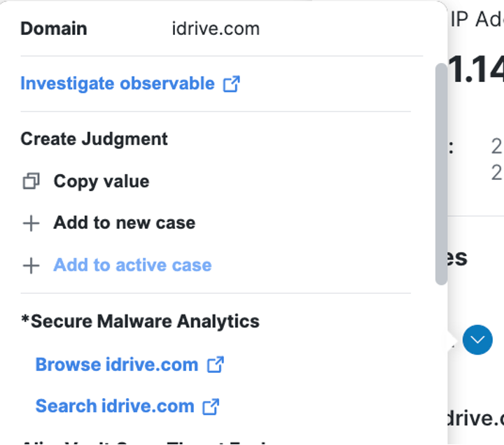The height and width of the screenshot is (445, 504).
Task: Click plus icon for Add to active case
Action: (x=31, y=266)
